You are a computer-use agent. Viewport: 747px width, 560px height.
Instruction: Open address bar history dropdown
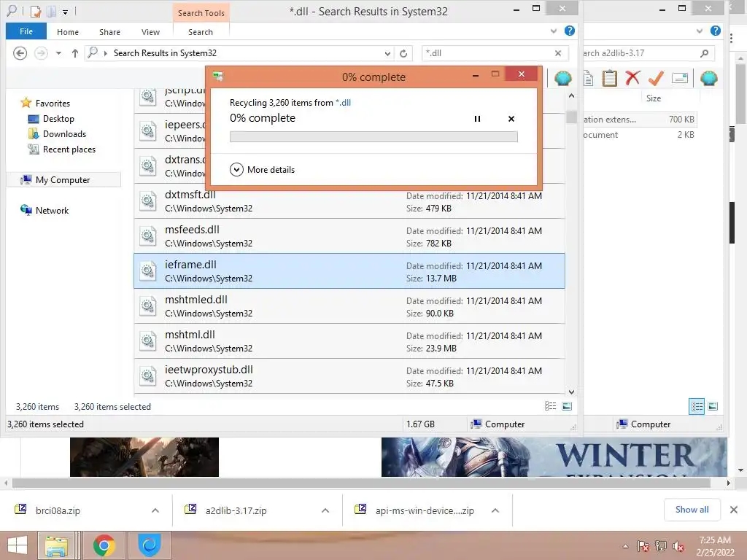388,53
